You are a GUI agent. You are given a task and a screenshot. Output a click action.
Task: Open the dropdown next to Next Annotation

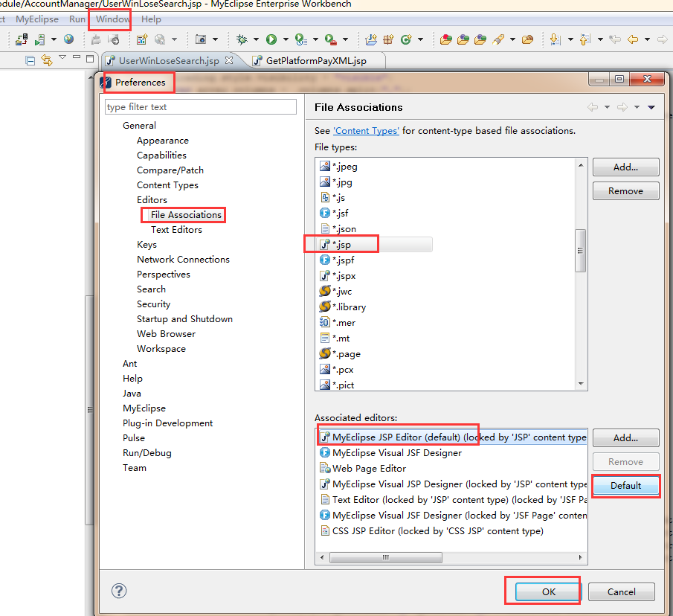(x=570, y=39)
